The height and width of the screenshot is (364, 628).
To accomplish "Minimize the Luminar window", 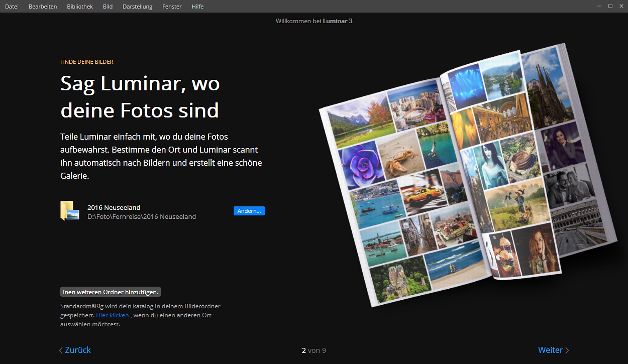I will [x=599, y=6].
